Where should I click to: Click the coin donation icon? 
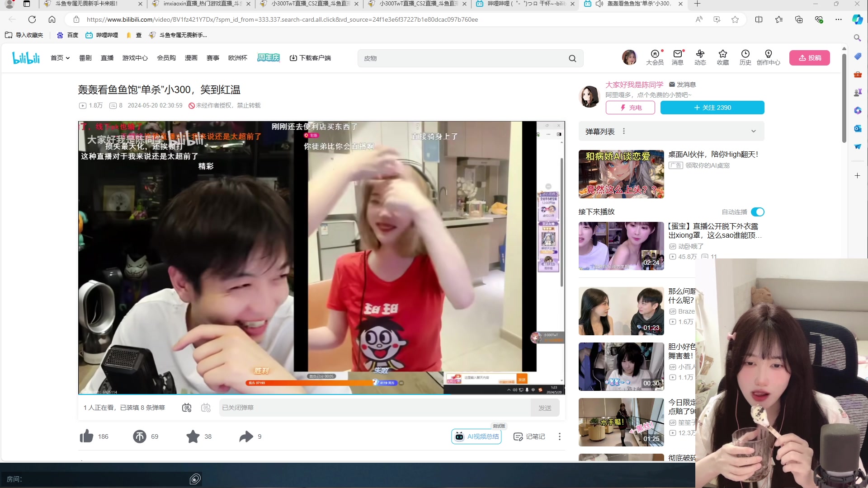point(139,436)
